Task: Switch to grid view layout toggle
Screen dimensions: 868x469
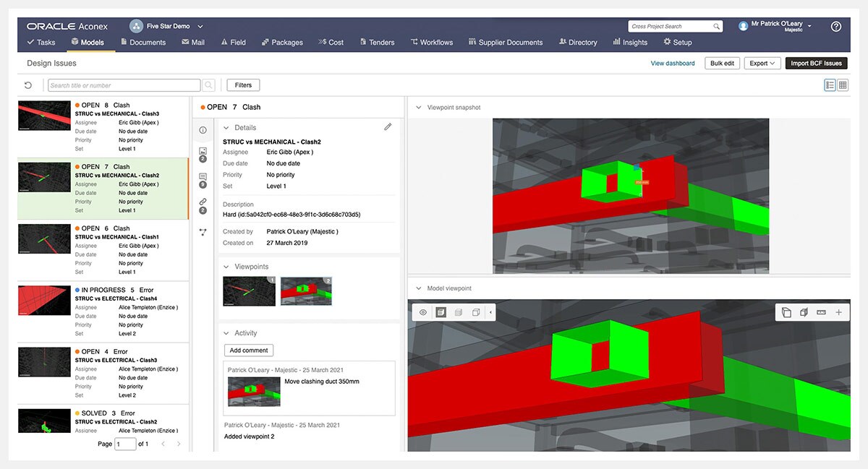Action: point(842,85)
